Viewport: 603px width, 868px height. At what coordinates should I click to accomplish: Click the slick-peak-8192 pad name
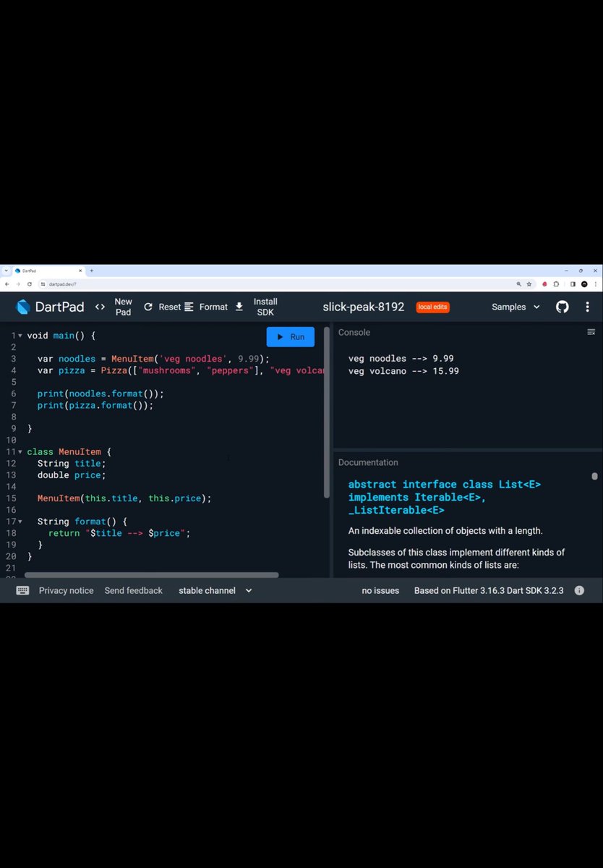364,307
